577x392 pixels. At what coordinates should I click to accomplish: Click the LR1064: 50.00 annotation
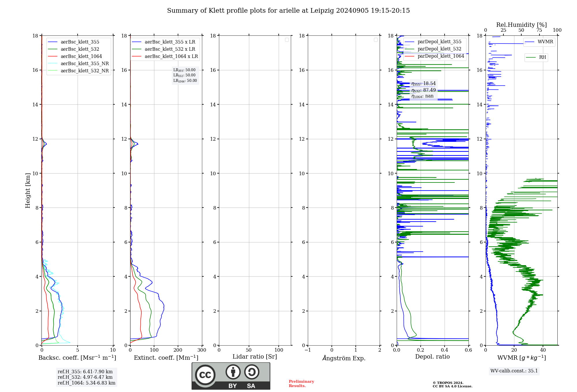click(185, 81)
